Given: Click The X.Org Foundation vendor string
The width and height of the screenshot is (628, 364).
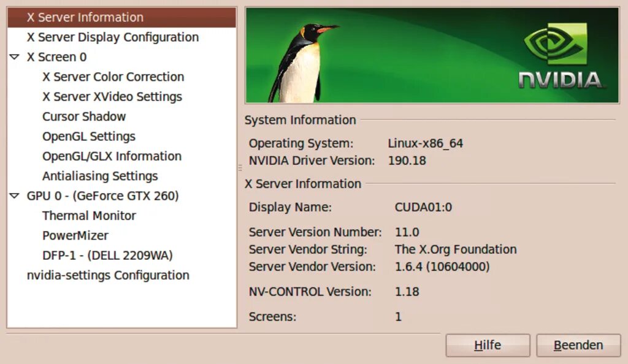Looking at the screenshot, I should (456, 249).
